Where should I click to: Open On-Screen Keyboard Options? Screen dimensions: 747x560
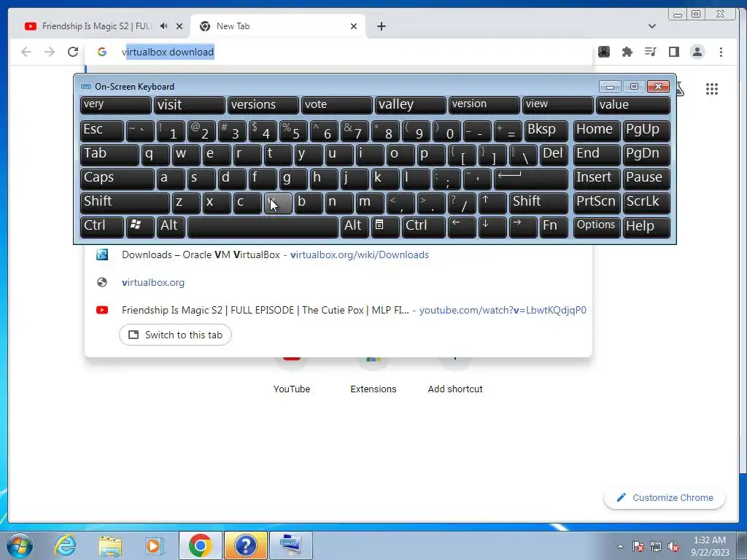[597, 227]
